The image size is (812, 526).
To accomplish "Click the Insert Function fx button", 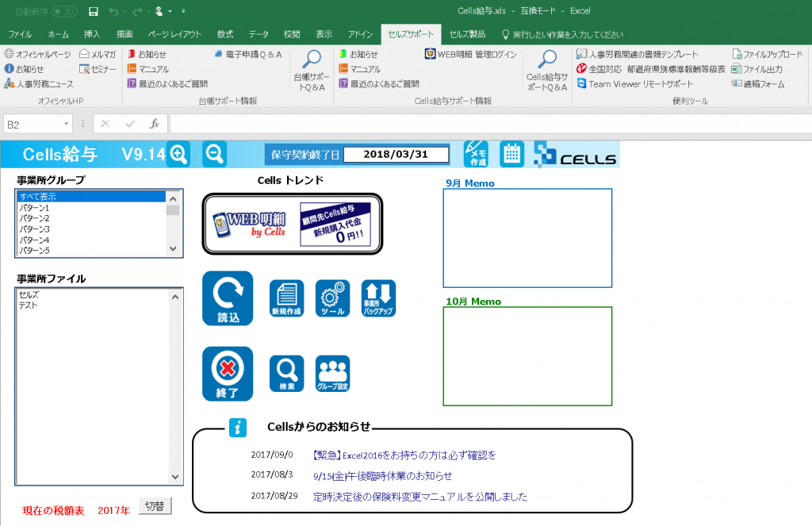I will 155,124.
